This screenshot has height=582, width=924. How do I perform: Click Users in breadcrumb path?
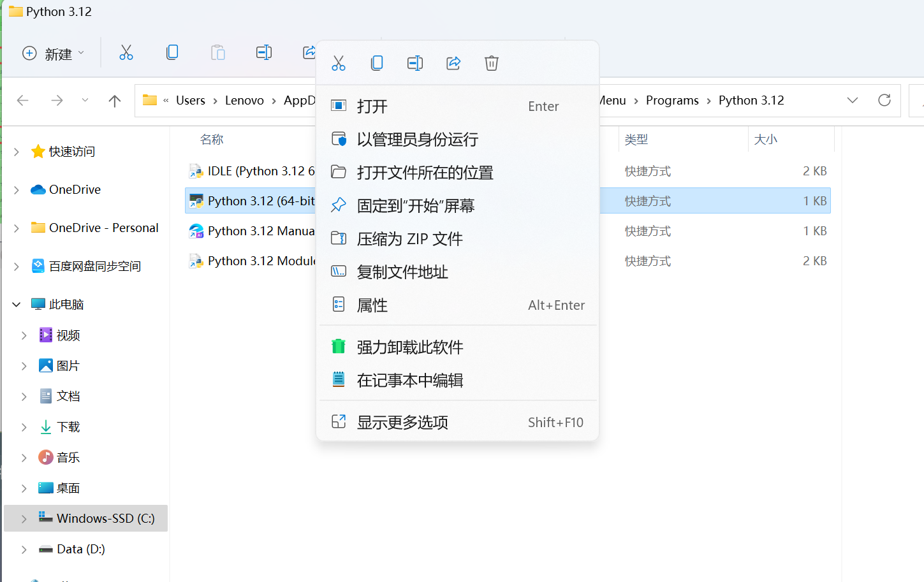coord(191,101)
